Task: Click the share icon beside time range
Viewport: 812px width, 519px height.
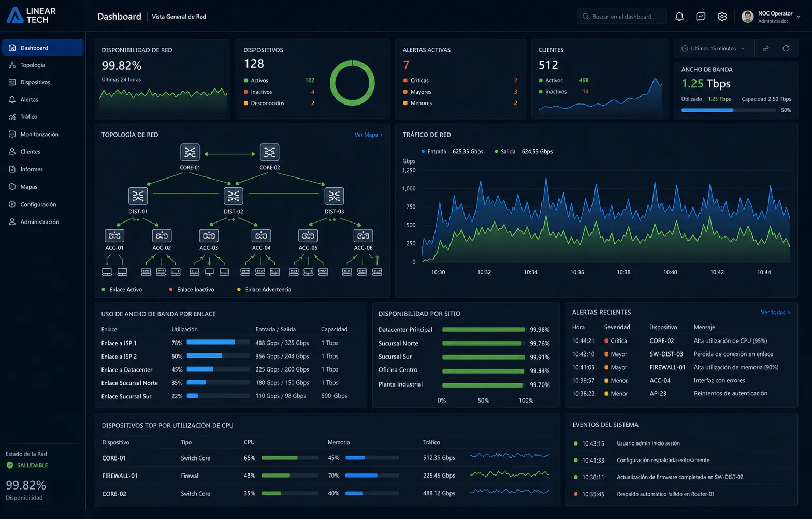Action: [765, 48]
